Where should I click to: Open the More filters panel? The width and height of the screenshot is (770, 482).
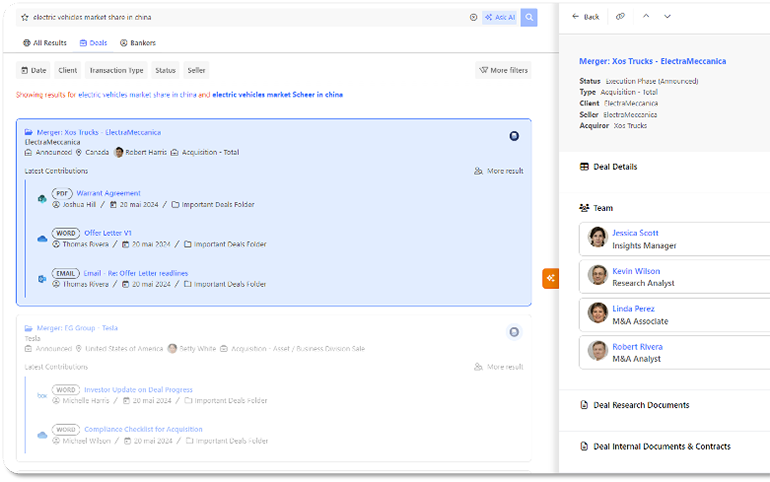(x=503, y=70)
